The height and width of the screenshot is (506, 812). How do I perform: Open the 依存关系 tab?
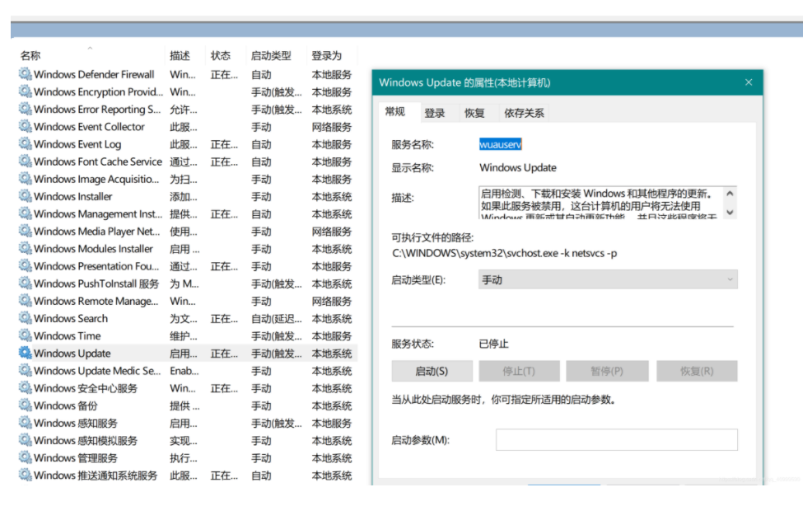click(524, 113)
